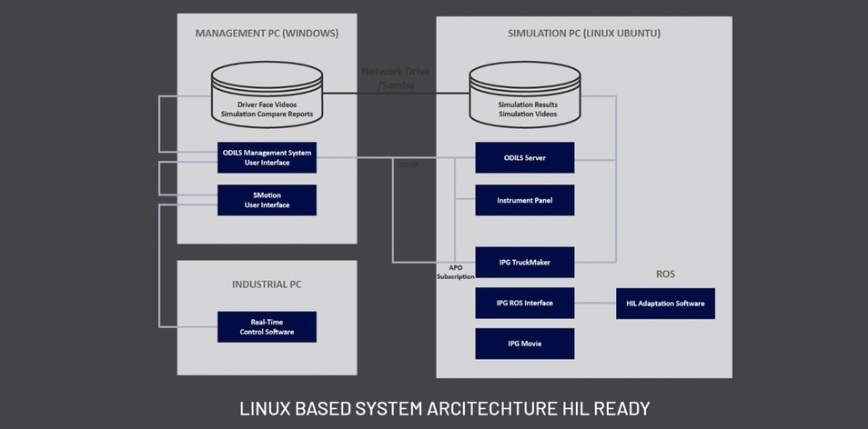This screenshot has height=429, width=868.
Task: Select the IPG Movie block
Action: click(524, 344)
